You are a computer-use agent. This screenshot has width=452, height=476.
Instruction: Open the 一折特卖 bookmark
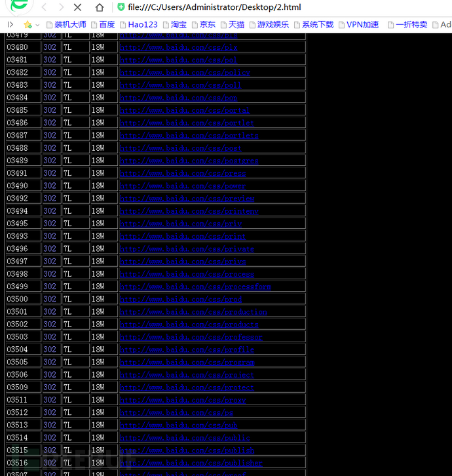[x=407, y=25]
